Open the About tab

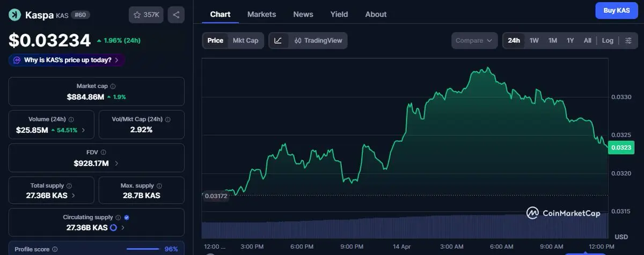[x=376, y=14]
